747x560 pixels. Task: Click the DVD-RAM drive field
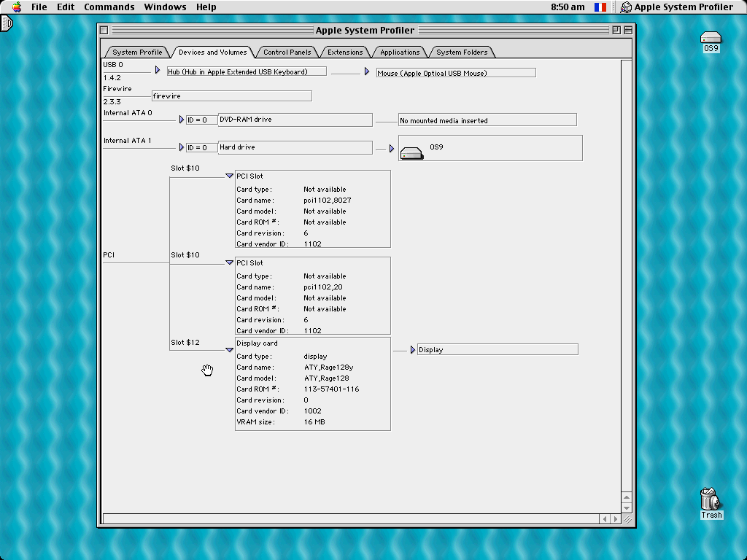[295, 120]
